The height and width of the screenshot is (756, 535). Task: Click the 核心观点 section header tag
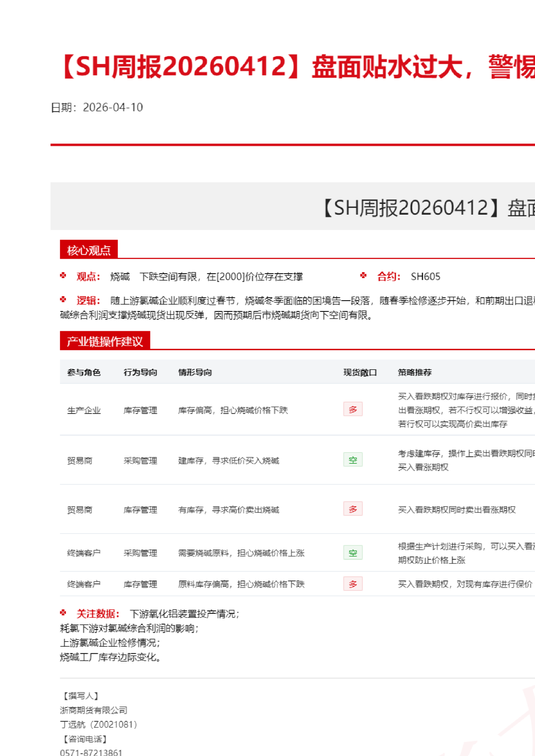click(x=89, y=250)
